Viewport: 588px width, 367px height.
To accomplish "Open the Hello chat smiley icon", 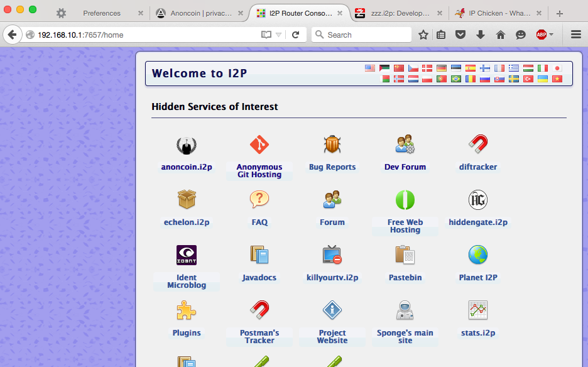I will pyautogui.click(x=521, y=35).
